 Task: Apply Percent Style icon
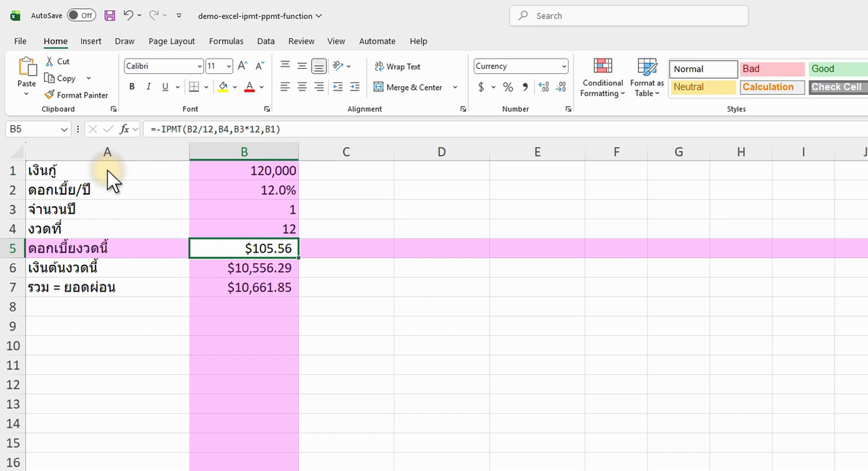(x=508, y=87)
